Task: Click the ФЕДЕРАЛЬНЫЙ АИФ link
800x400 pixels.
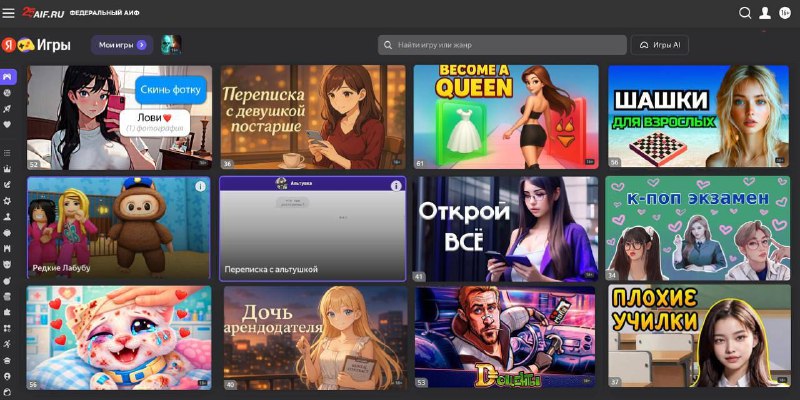Action: pyautogui.click(x=105, y=13)
